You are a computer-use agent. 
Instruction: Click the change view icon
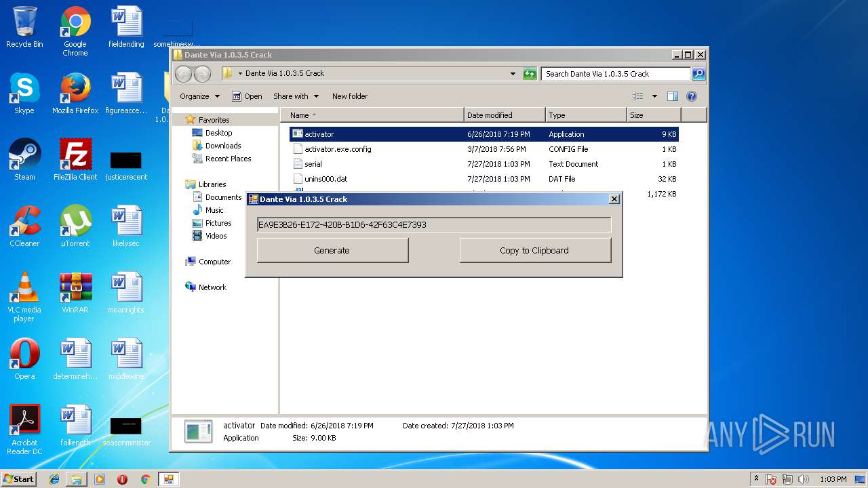637,96
